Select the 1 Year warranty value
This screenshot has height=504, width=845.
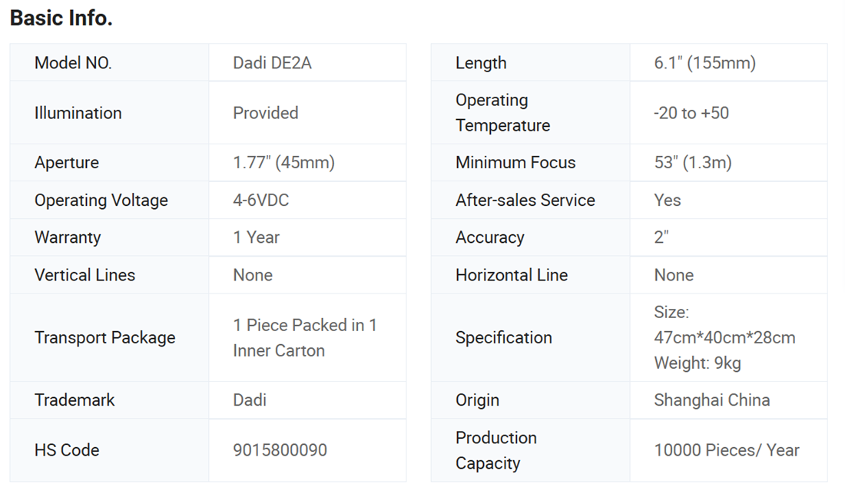click(x=256, y=237)
